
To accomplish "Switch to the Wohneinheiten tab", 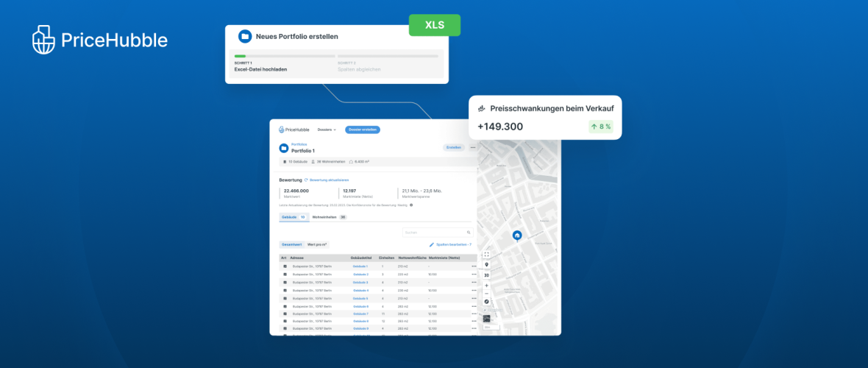I will (328, 217).
